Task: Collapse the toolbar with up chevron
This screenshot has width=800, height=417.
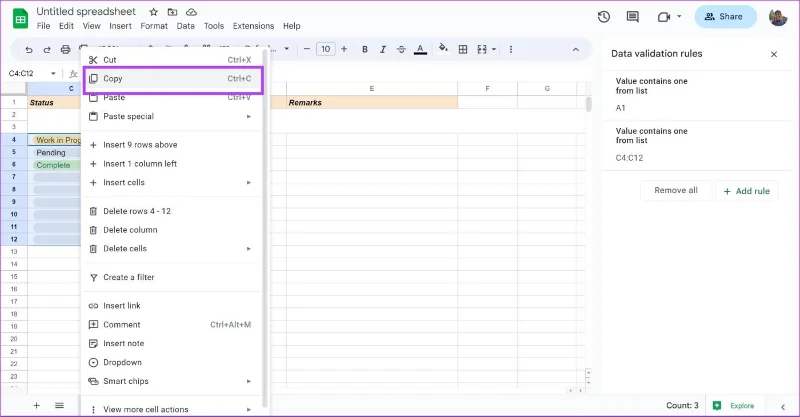Action: click(576, 50)
